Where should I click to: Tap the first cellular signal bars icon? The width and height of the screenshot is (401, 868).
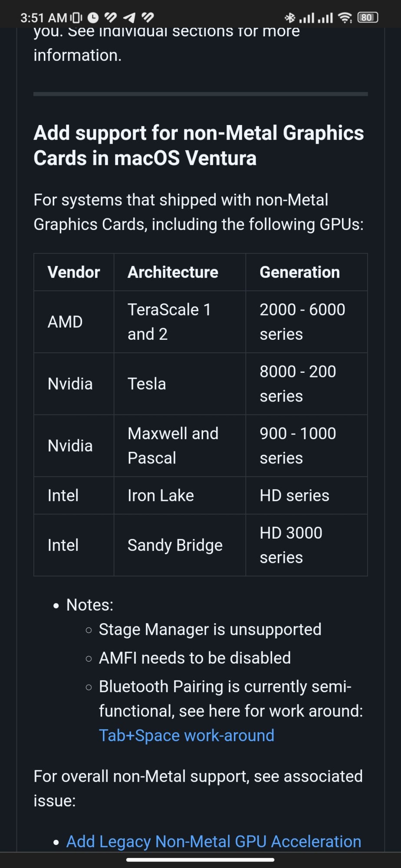pos(306,18)
